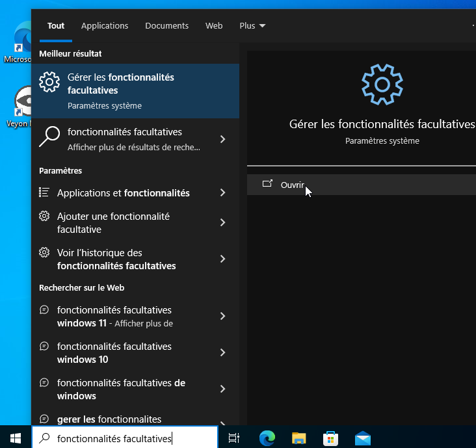Expand 'Voir l'historique des fonctionnalités' chevron

pyautogui.click(x=222, y=259)
